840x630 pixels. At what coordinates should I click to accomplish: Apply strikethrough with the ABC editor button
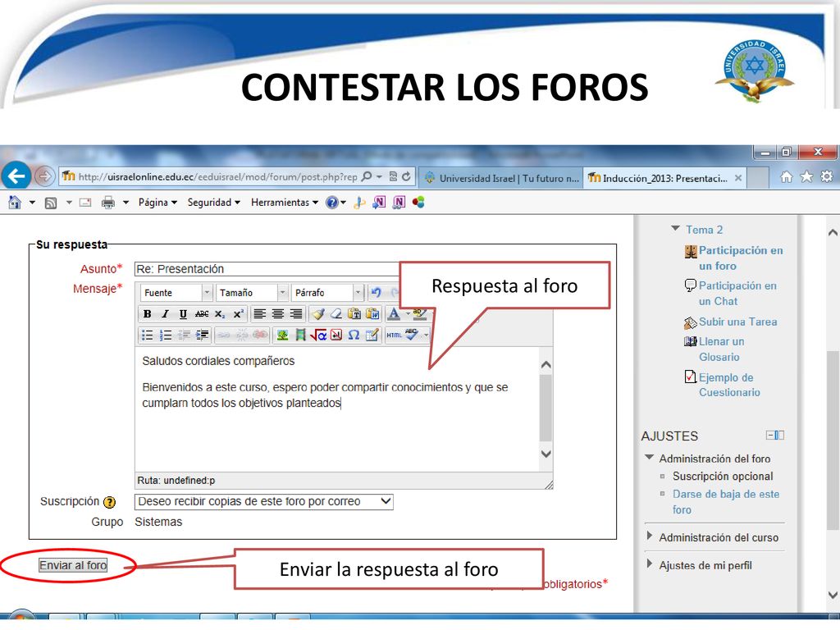(202, 314)
